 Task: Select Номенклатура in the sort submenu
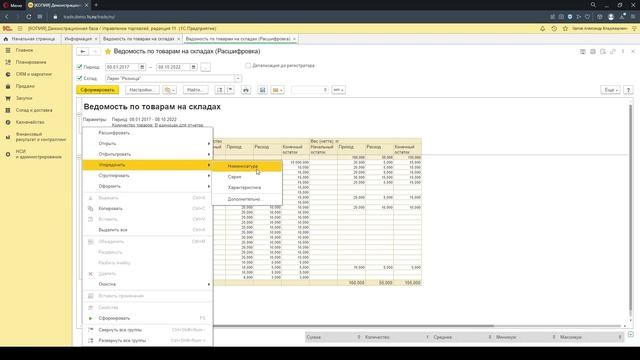(x=247, y=166)
